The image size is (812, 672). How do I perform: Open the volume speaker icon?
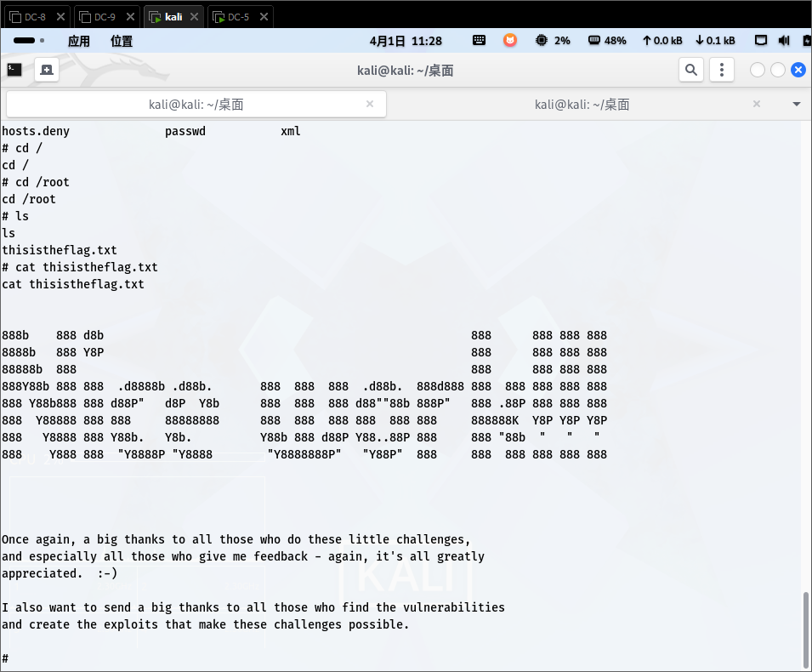[784, 40]
